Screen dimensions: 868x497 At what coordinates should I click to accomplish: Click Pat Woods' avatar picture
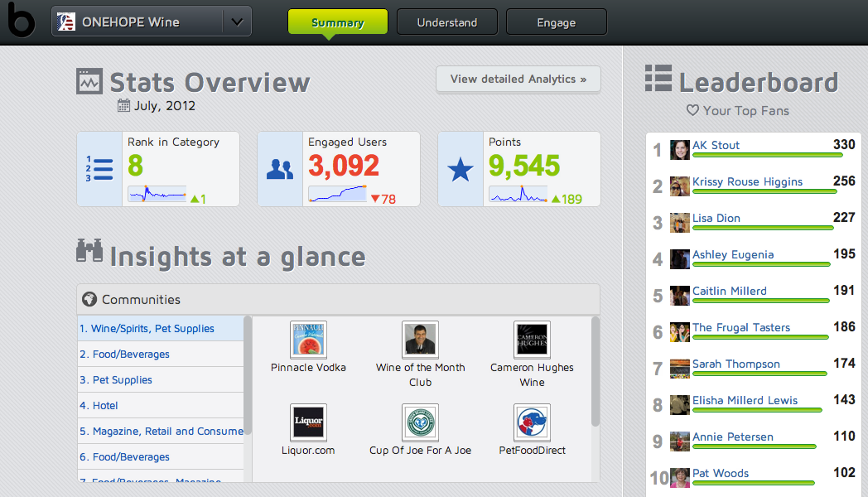(x=680, y=478)
